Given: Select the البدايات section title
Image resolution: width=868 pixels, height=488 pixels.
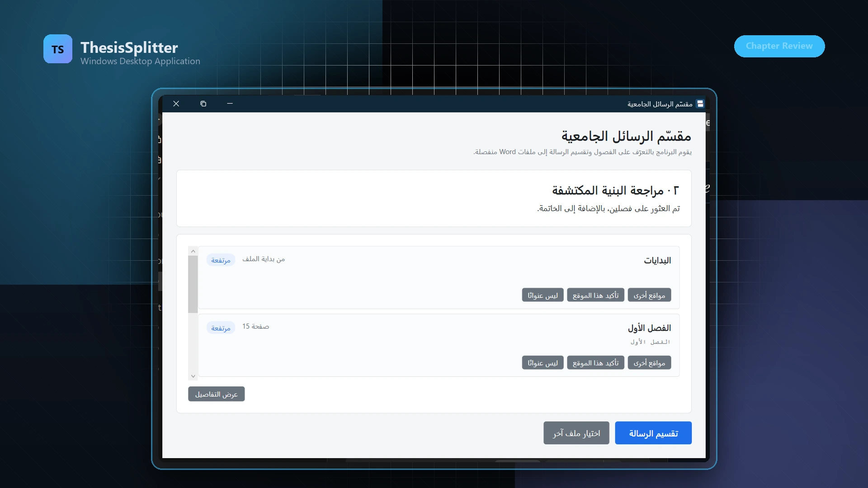Looking at the screenshot, I should (x=657, y=260).
